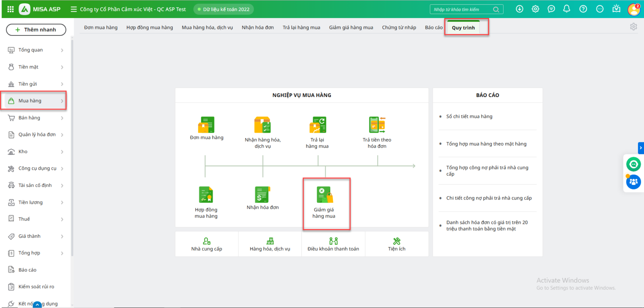
Task: Open the Sổ chi tiết mua hàng report
Action: tap(469, 117)
